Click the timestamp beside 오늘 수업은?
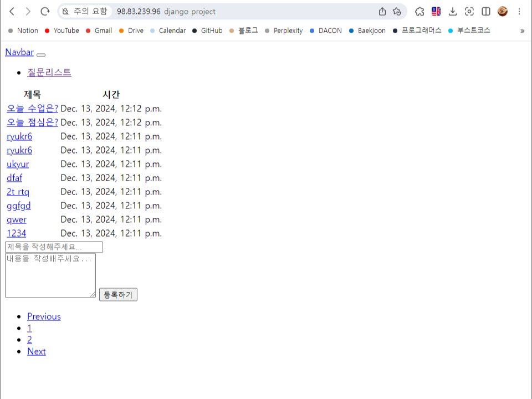 pyautogui.click(x=111, y=109)
